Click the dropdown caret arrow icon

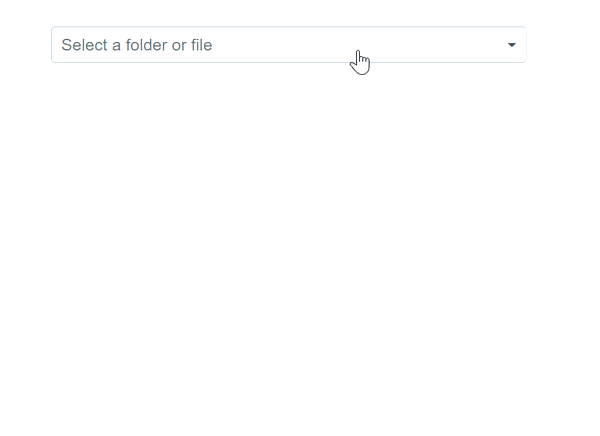coord(512,45)
